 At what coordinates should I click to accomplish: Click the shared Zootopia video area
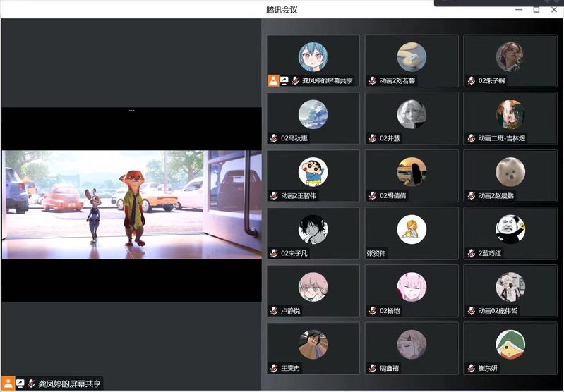click(x=131, y=204)
